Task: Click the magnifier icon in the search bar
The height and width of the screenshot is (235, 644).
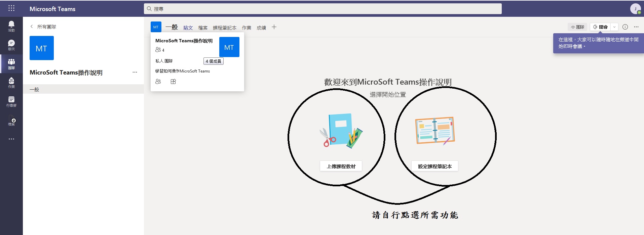Action: (x=149, y=9)
